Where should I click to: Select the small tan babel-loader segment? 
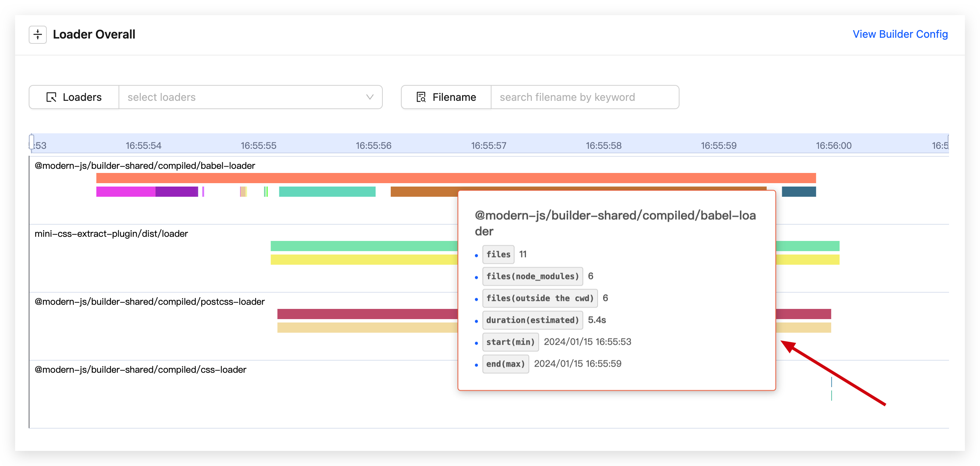pos(243,191)
